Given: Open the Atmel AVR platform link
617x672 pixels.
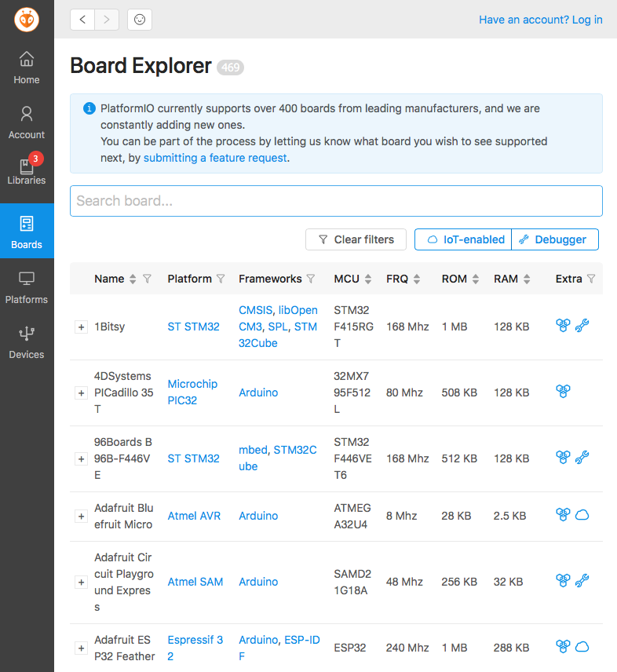Looking at the screenshot, I should click(x=194, y=516).
